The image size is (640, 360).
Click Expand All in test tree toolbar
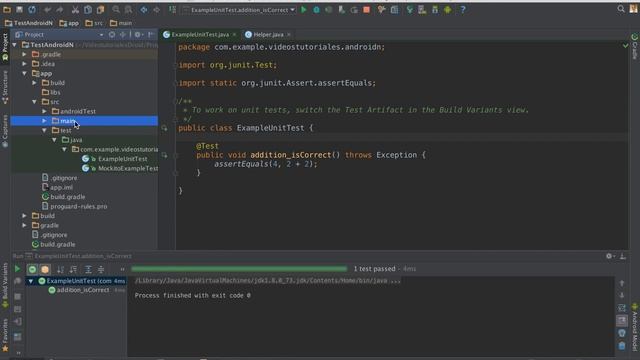click(x=88, y=269)
